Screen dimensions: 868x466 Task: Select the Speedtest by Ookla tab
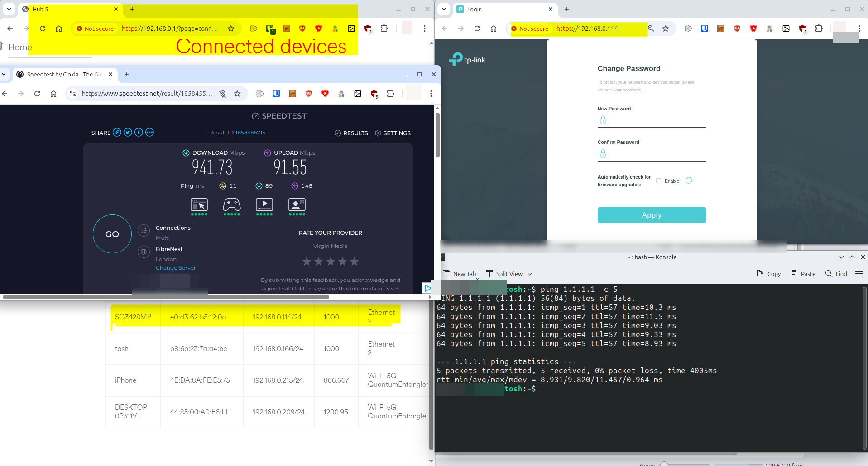[64, 74]
